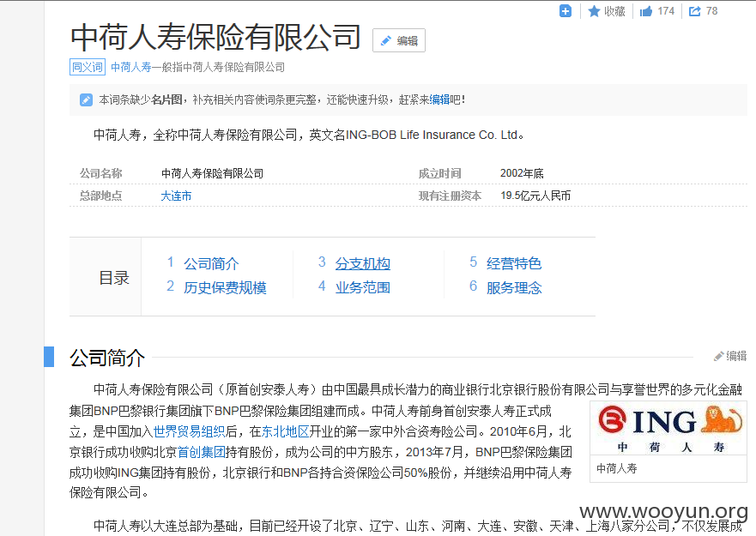Click the like count 174
This screenshot has height=536, width=756.
(x=666, y=11)
